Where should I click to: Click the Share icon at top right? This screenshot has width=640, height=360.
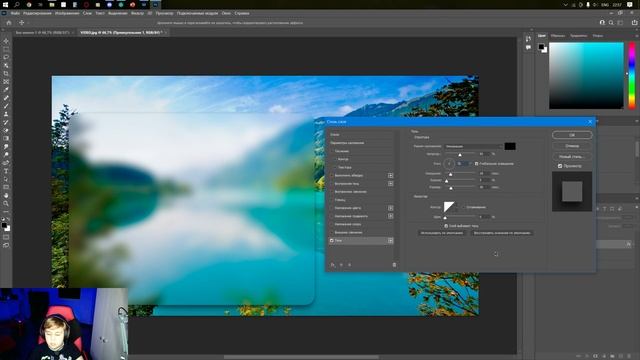point(635,23)
